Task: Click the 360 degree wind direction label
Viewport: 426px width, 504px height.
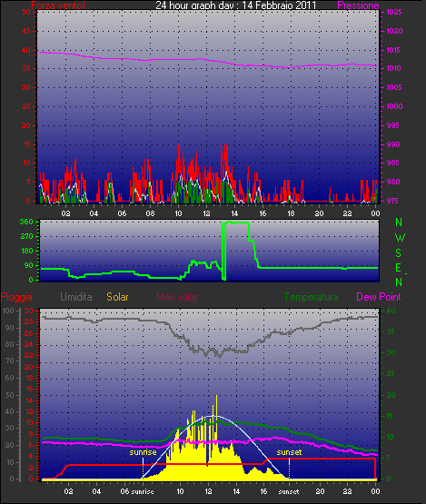Action: (x=26, y=222)
